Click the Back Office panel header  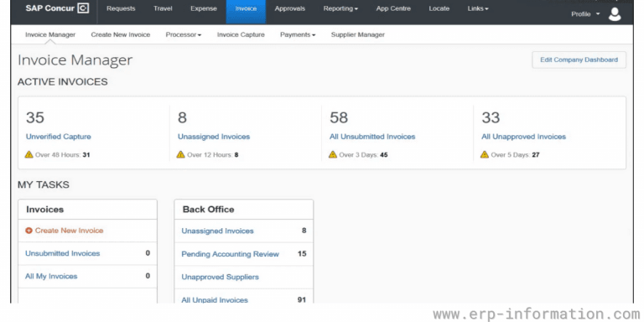[243, 210]
